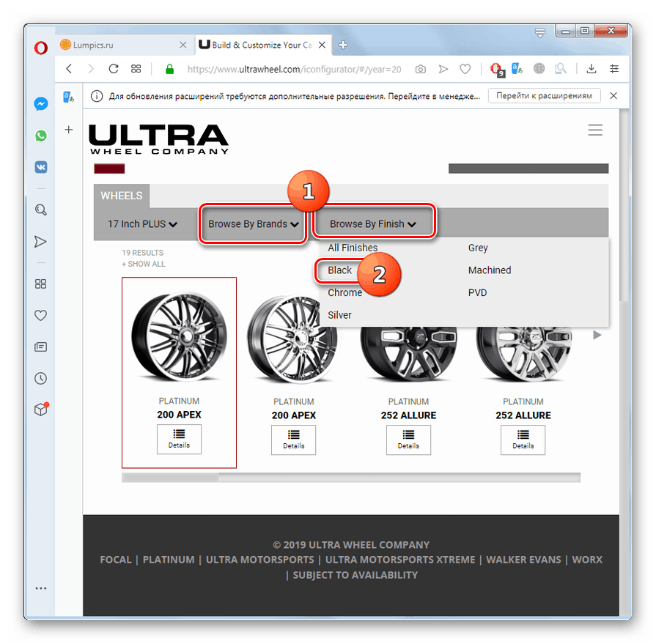Take a snapshot using the camera icon
This screenshot has width=656, height=644.
[420, 68]
